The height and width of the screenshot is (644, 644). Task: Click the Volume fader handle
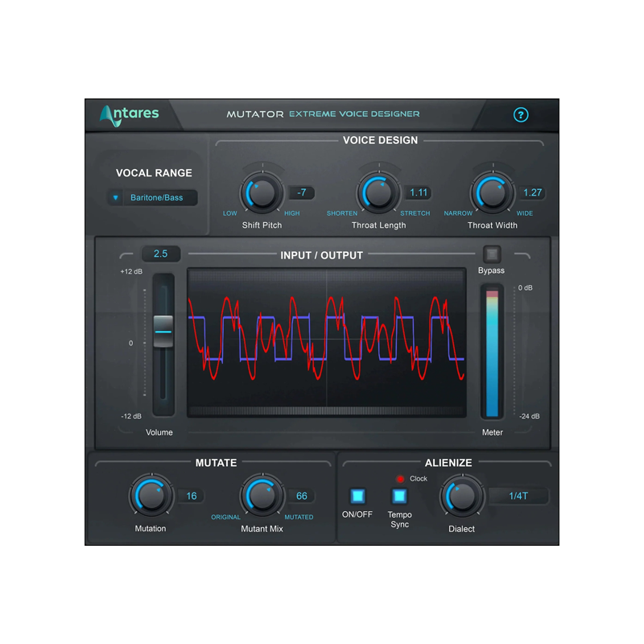[163, 332]
